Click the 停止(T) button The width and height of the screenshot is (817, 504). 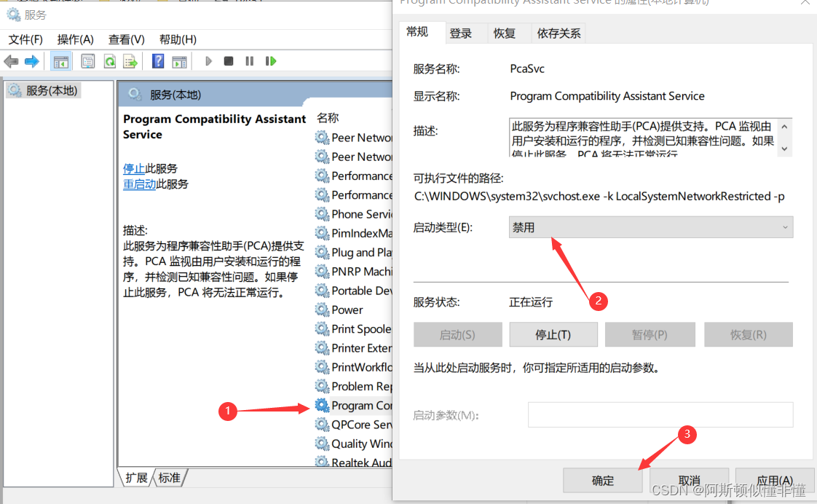coord(553,334)
